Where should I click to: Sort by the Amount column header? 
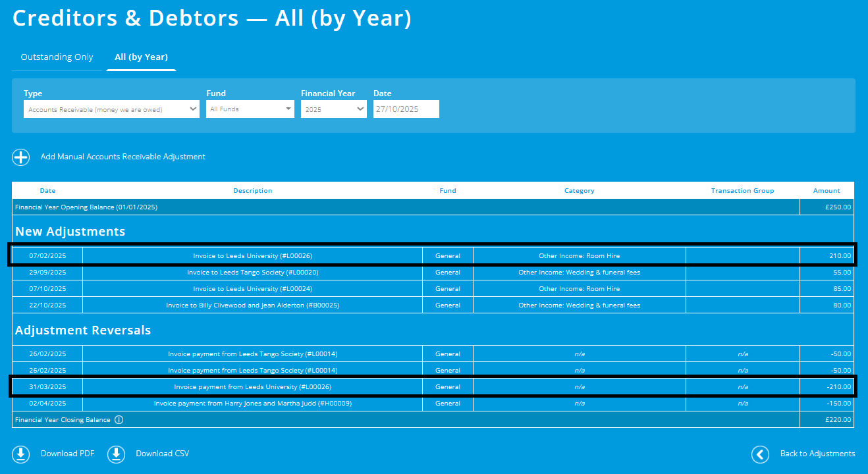pos(827,190)
